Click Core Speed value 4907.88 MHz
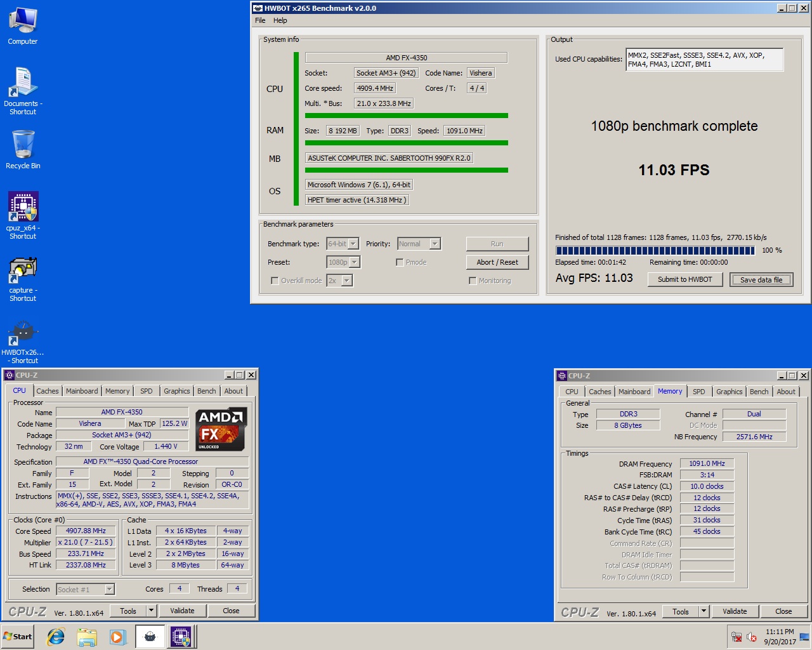Viewport: 812px width, 650px height. click(x=86, y=531)
